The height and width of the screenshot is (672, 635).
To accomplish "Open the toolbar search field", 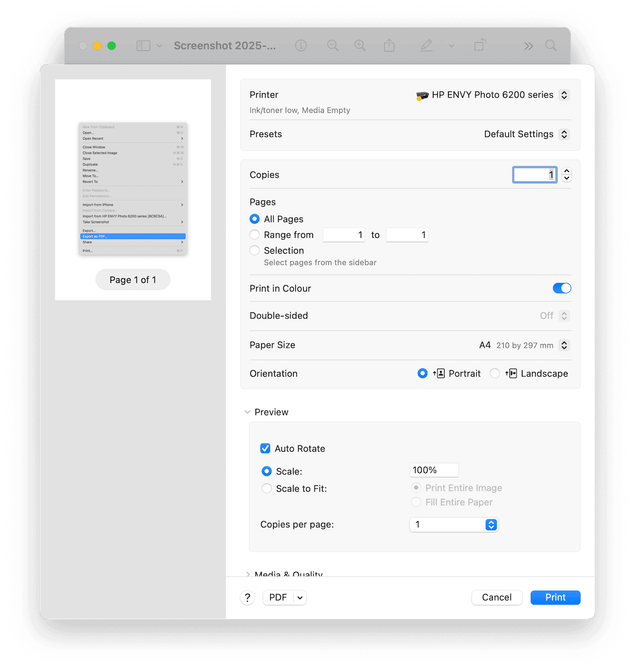I will point(551,45).
